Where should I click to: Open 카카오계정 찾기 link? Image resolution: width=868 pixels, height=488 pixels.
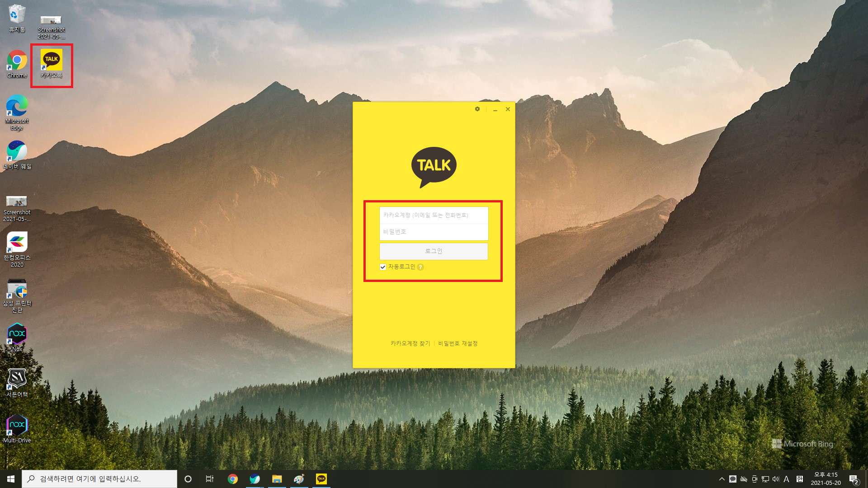pyautogui.click(x=410, y=343)
